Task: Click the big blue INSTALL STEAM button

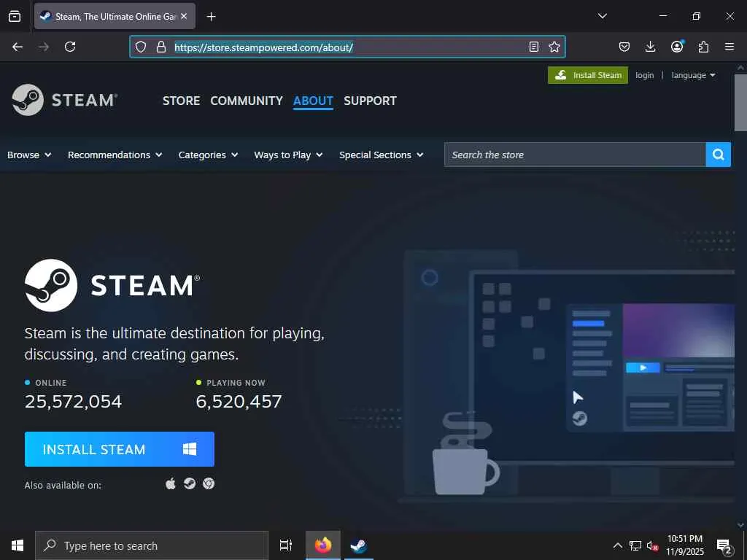Action: [x=120, y=449]
